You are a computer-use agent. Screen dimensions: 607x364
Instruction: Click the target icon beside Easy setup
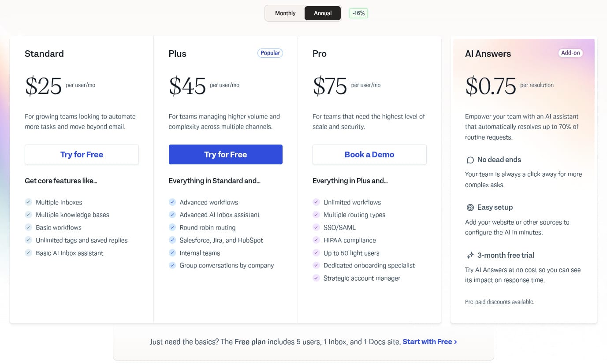[470, 208]
